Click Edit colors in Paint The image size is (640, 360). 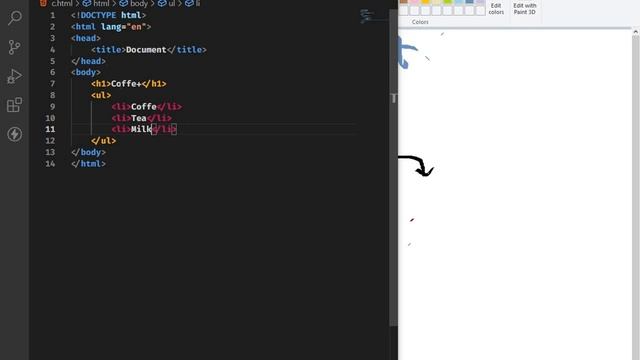(496, 9)
